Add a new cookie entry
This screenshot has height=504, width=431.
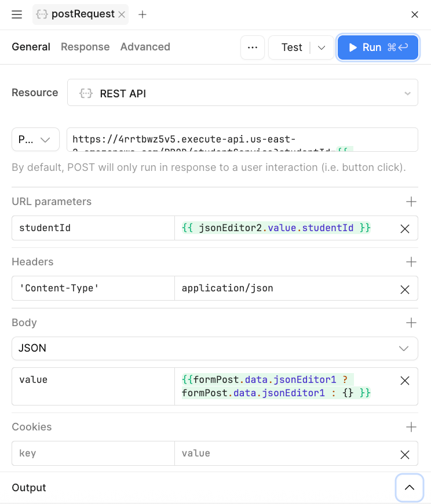pyautogui.click(x=411, y=427)
